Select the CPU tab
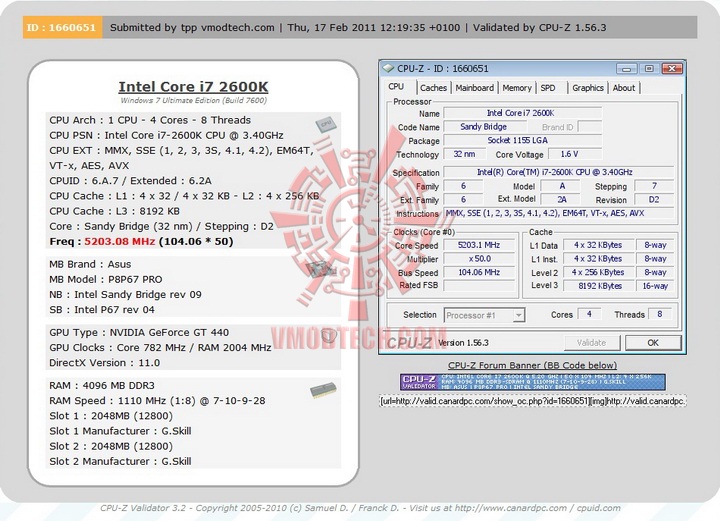The width and height of the screenshot is (720, 521). 396,87
